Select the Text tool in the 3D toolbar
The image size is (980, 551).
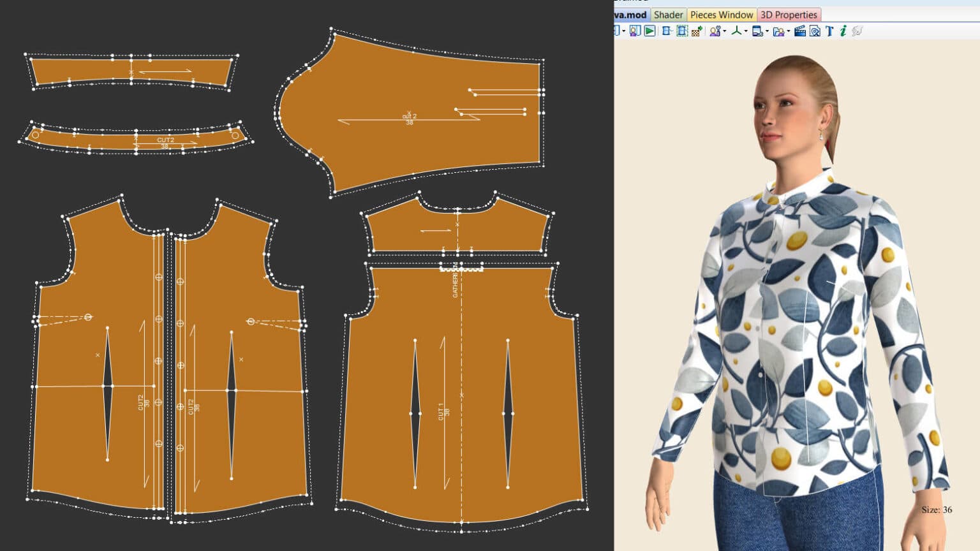[830, 31]
